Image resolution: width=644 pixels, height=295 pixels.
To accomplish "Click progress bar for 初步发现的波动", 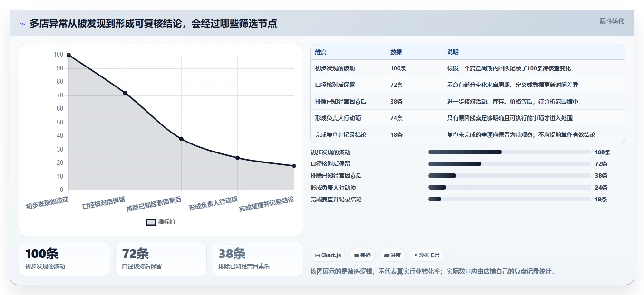I will 509,152.
